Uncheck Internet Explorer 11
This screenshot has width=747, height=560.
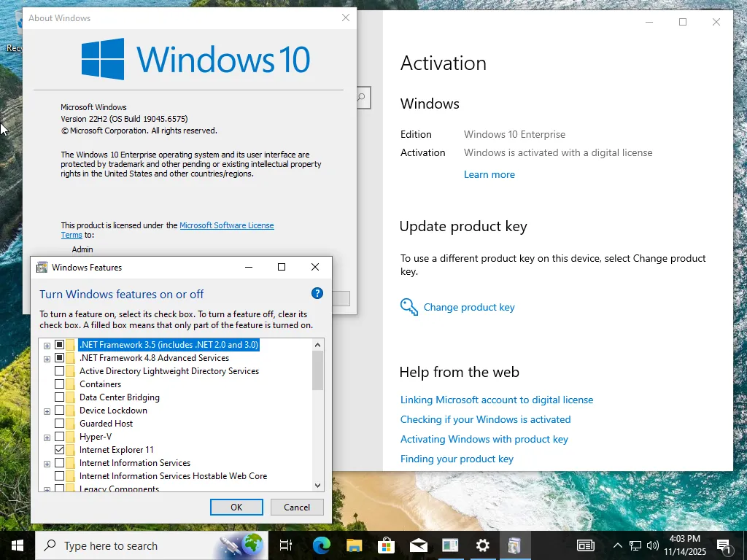click(x=60, y=449)
